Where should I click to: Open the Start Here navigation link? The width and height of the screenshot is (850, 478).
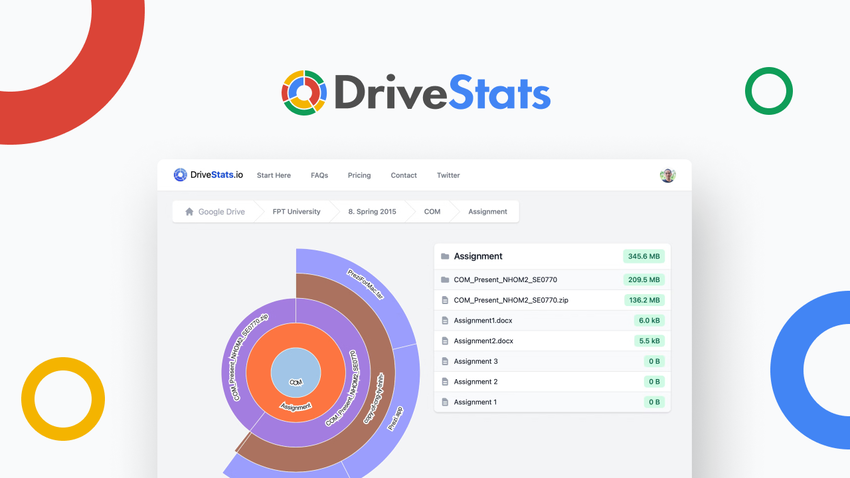coord(274,176)
